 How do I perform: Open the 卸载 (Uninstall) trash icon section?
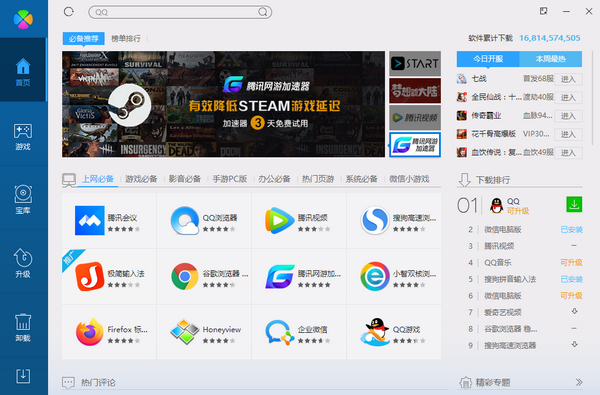click(x=23, y=326)
